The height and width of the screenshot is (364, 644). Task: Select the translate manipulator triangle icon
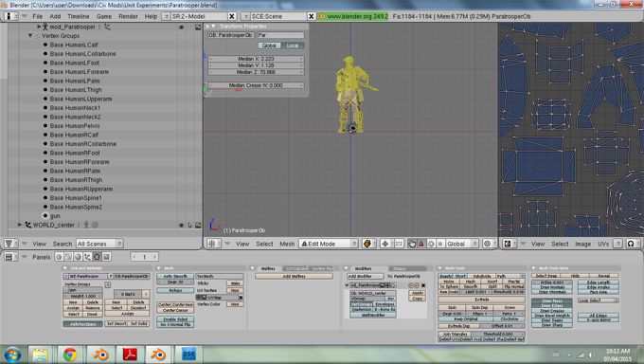[421, 244]
